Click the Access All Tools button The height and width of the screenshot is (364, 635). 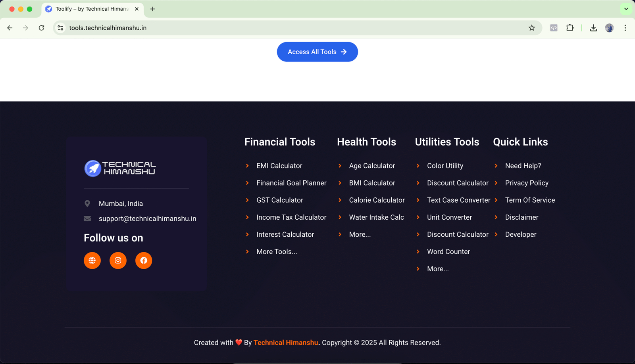click(317, 52)
